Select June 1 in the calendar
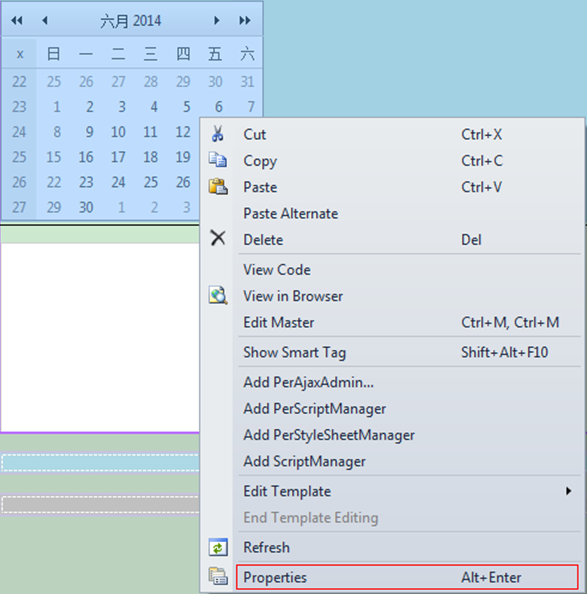The image size is (587, 594). pyautogui.click(x=56, y=107)
